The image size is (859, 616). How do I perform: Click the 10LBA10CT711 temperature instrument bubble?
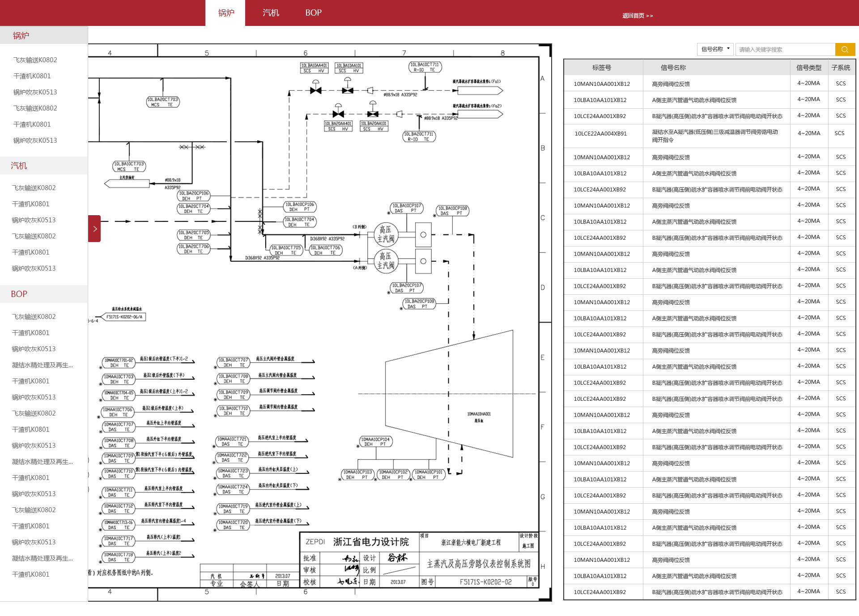[x=425, y=67]
